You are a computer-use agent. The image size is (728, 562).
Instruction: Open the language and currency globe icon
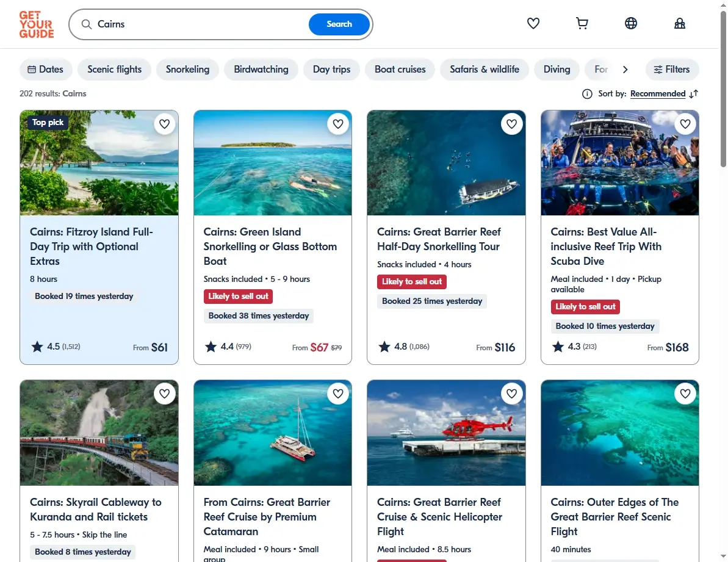630,23
